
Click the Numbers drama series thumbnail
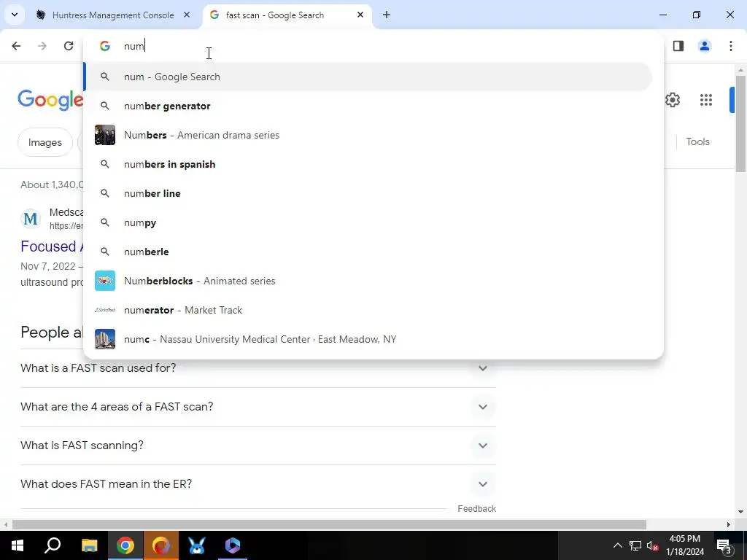point(105,135)
